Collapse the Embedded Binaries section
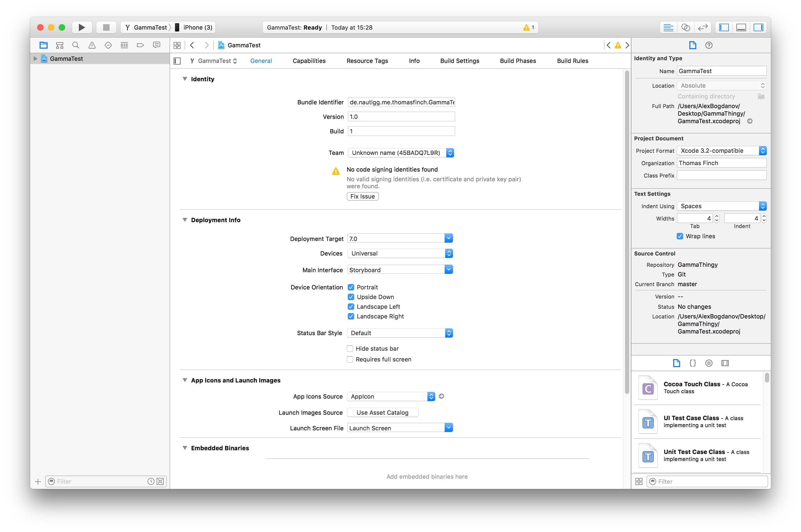The image size is (801, 532). [185, 448]
